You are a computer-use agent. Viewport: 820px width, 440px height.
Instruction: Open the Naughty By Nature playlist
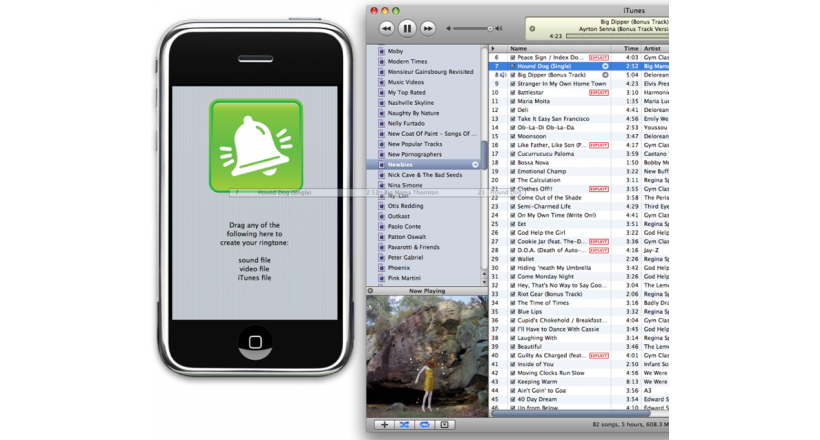413,113
